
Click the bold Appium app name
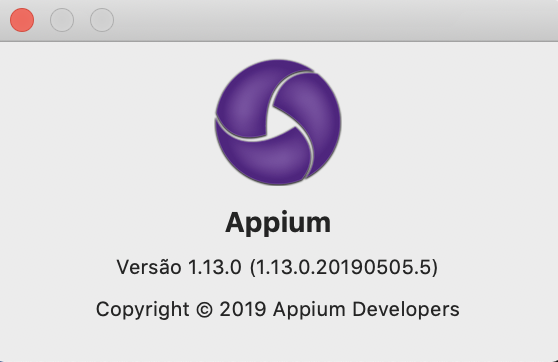click(x=278, y=223)
